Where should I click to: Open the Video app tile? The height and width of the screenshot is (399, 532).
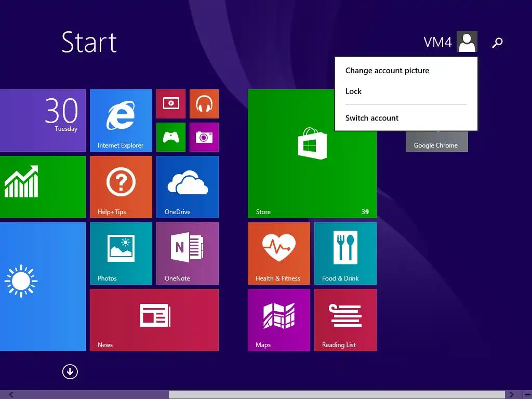pyautogui.click(x=171, y=104)
